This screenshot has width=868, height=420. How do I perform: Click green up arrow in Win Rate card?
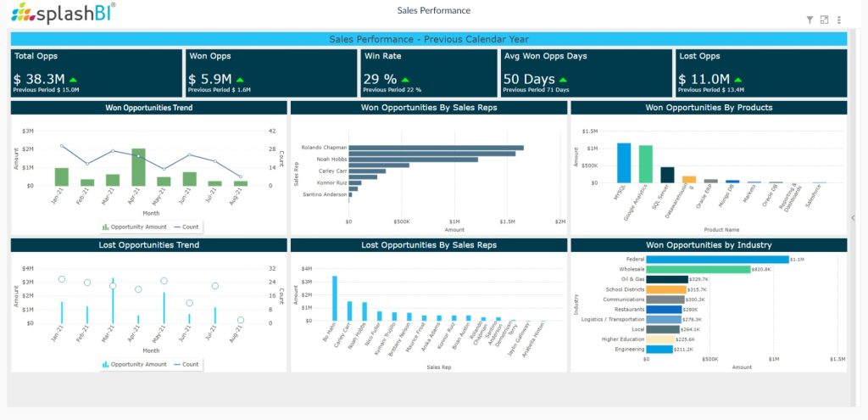(405, 80)
